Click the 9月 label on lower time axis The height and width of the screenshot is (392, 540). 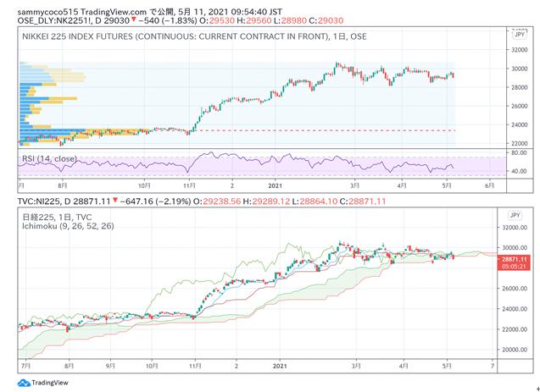point(109,366)
